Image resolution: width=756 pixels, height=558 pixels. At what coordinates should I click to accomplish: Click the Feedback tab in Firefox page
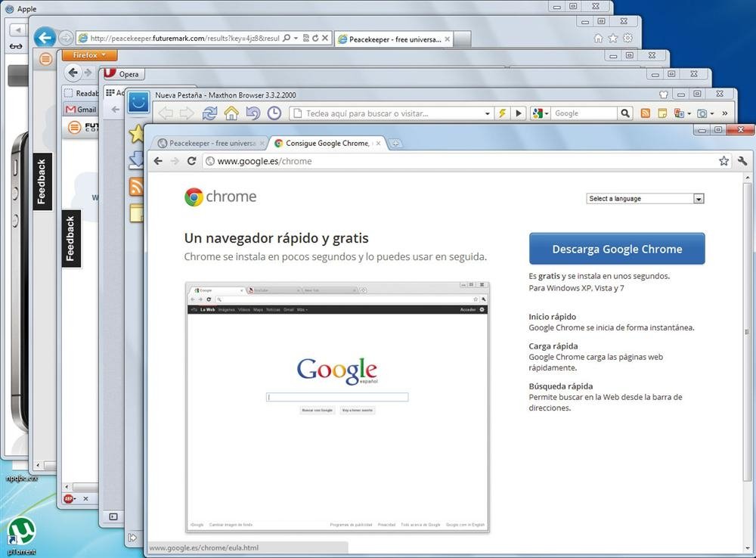click(x=71, y=239)
